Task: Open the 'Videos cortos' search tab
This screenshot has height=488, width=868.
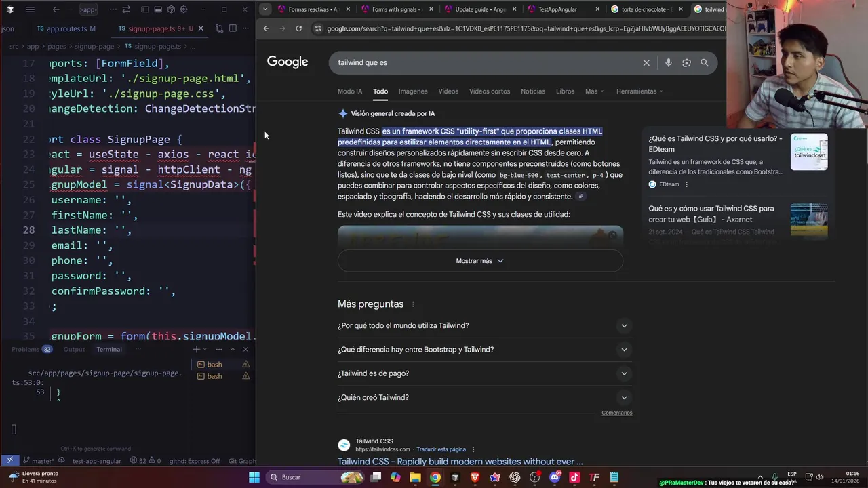Action: point(490,91)
